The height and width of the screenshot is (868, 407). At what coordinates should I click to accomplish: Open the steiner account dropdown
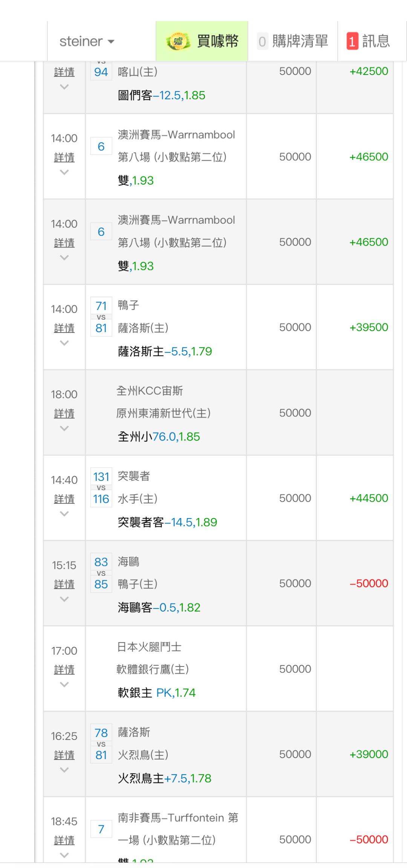[87, 41]
